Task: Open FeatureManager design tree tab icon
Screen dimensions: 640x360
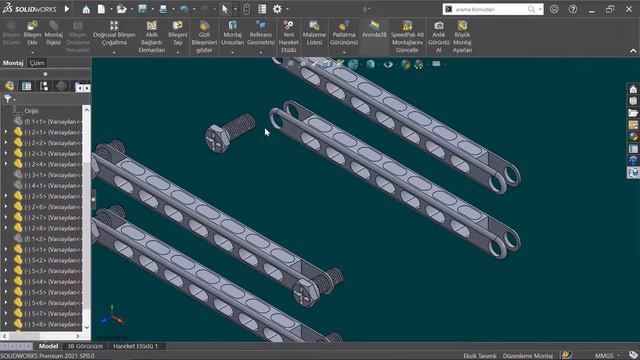Action: 10,86
